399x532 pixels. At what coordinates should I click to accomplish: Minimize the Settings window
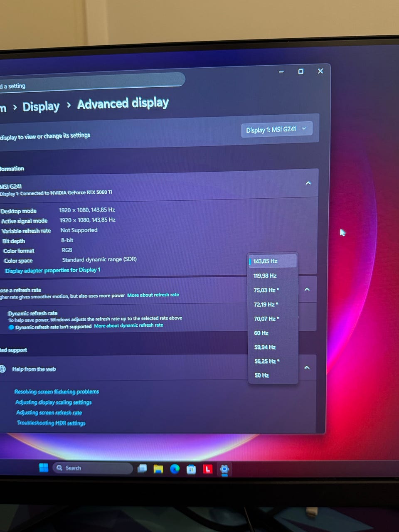pos(281,72)
